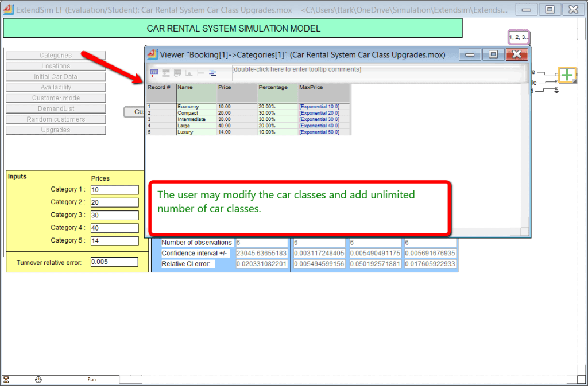
Task: Minimize the Categories viewer window
Action: click(x=470, y=54)
